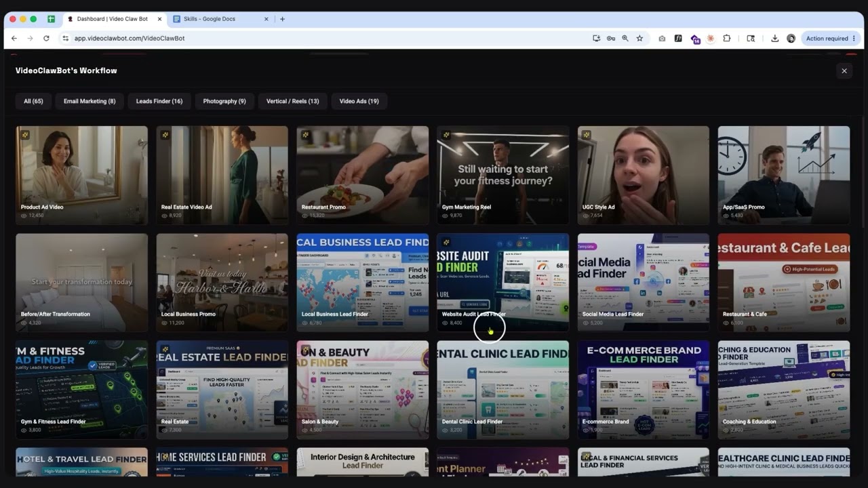Click the browser back arrow

(14, 39)
